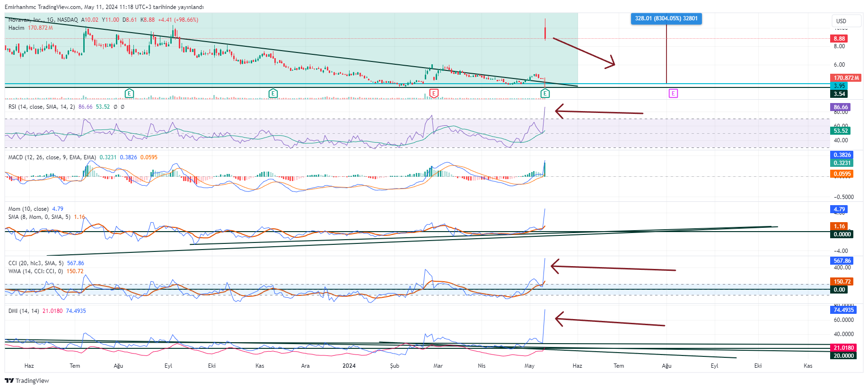Select the CCI (20, hlc3, SMA, 5) legend
The width and height of the screenshot is (868, 389).
[36, 263]
